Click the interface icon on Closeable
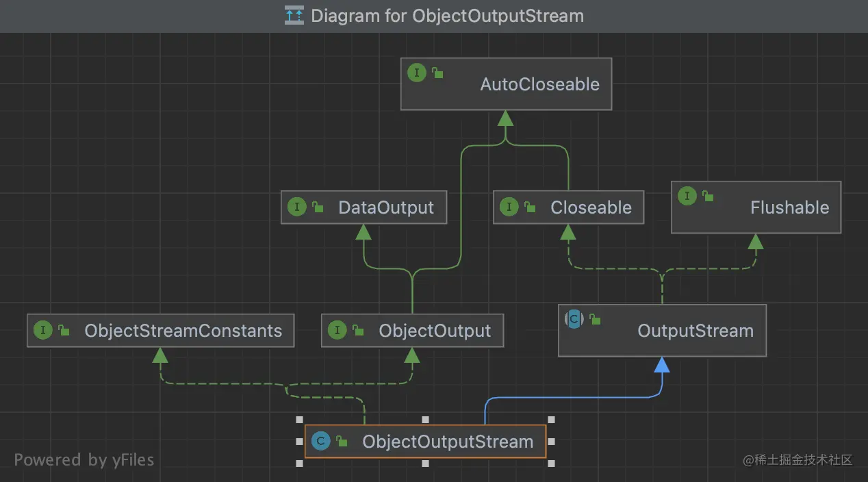Screen dimensions: 868x482 coord(509,207)
